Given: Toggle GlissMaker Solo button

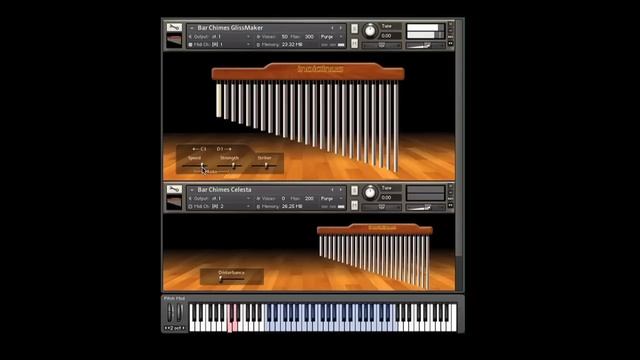Looking at the screenshot, I should click(354, 29).
